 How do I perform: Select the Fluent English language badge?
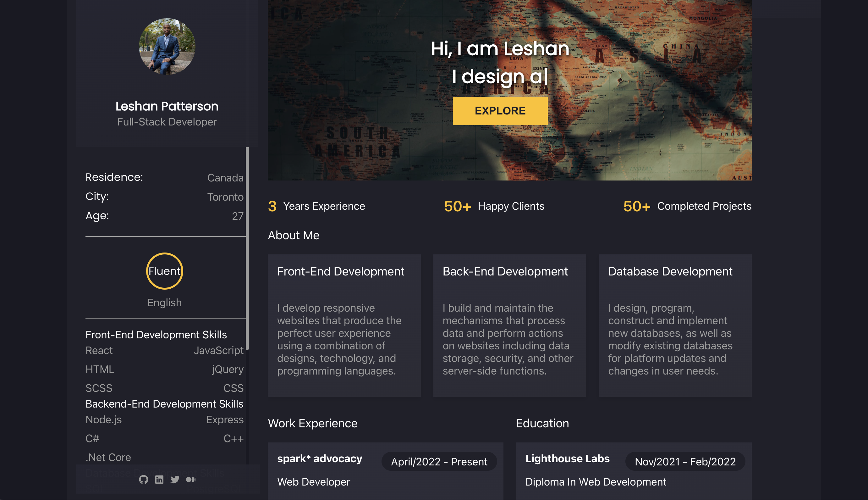[165, 271]
